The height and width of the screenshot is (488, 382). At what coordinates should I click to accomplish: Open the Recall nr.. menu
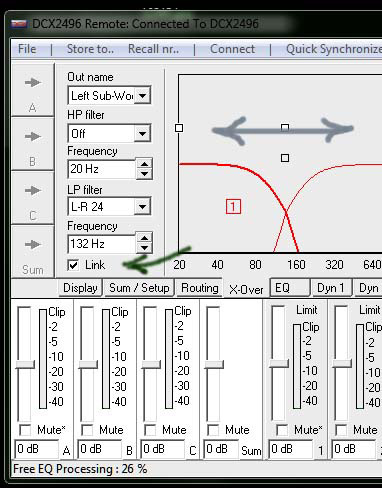(x=154, y=49)
